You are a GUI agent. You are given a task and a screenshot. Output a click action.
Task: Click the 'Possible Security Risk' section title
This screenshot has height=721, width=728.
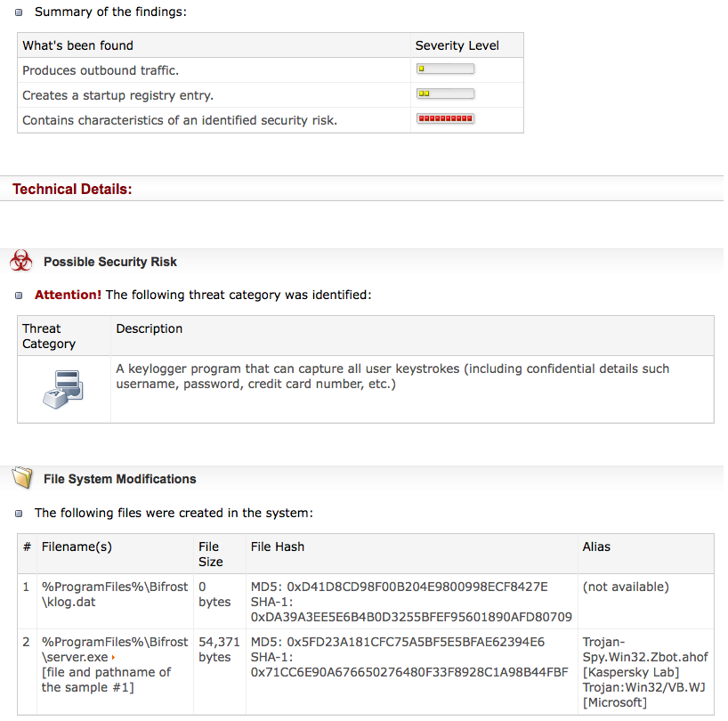110,262
